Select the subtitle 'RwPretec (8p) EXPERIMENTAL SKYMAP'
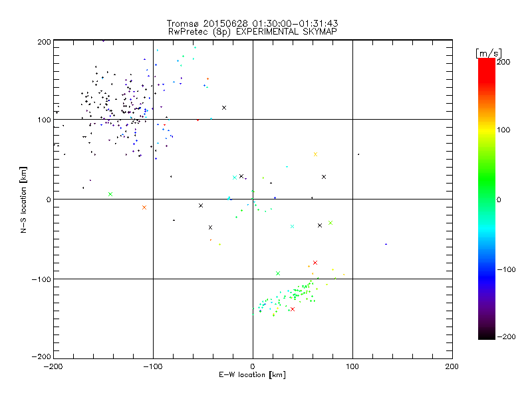 click(x=253, y=32)
